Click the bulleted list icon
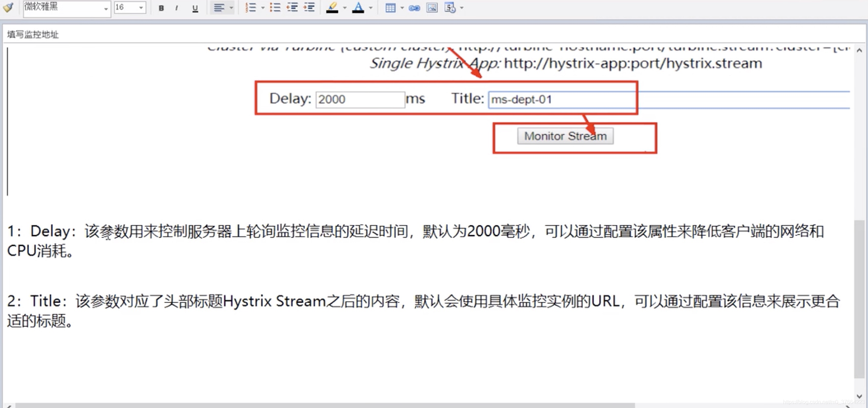868x408 pixels. pos(275,7)
